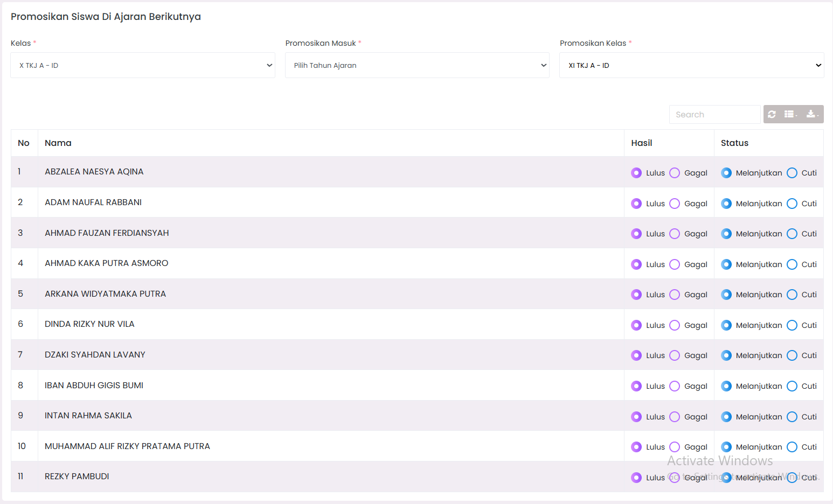Open the export download icon menu
Screen dimensions: 833x504
coord(811,114)
